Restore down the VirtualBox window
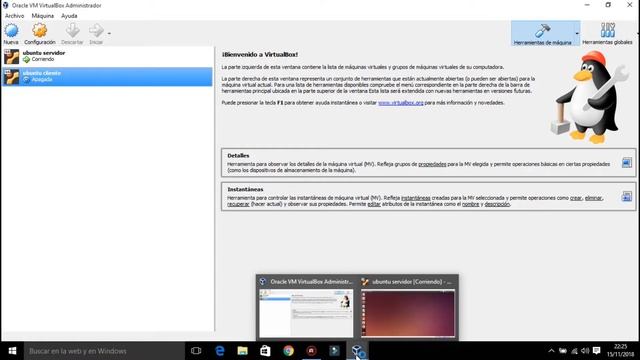 [x=608, y=5]
